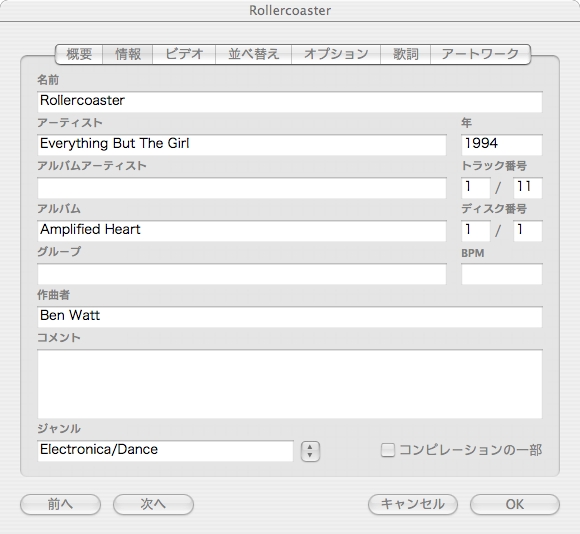The image size is (580, 534).
Task: Click the empty BPM field
Action: click(x=502, y=274)
